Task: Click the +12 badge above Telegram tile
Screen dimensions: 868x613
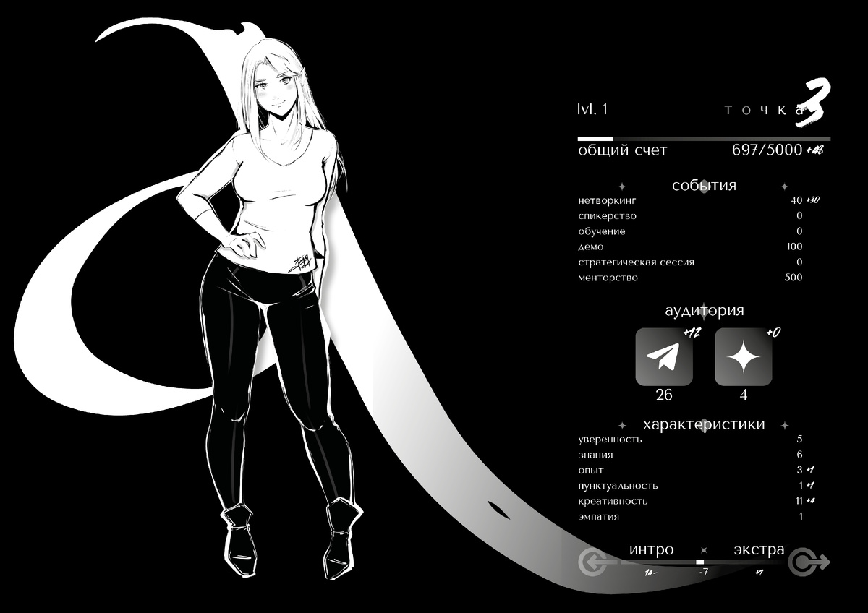Action: (692, 333)
